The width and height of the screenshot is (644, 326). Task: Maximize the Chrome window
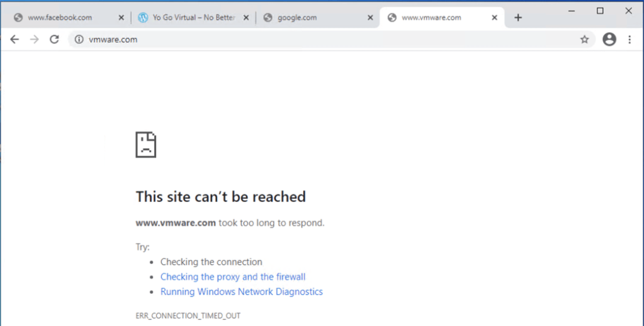click(x=600, y=11)
